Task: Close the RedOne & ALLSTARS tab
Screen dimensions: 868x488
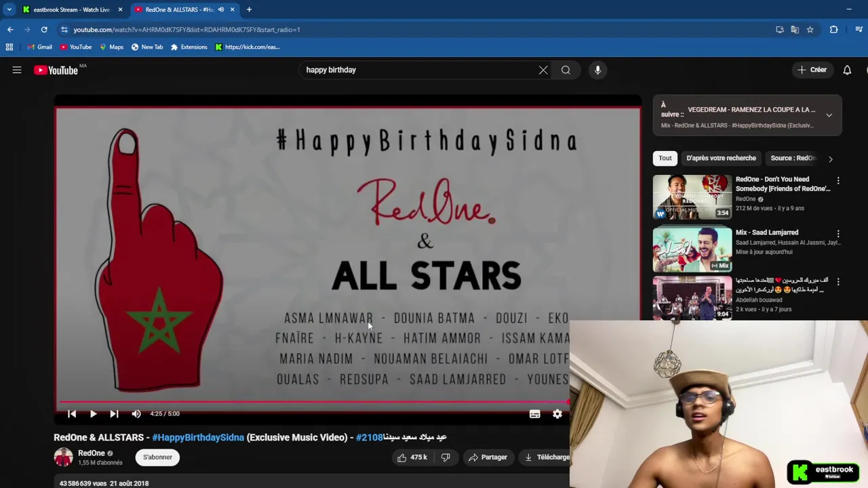Action: [233, 9]
